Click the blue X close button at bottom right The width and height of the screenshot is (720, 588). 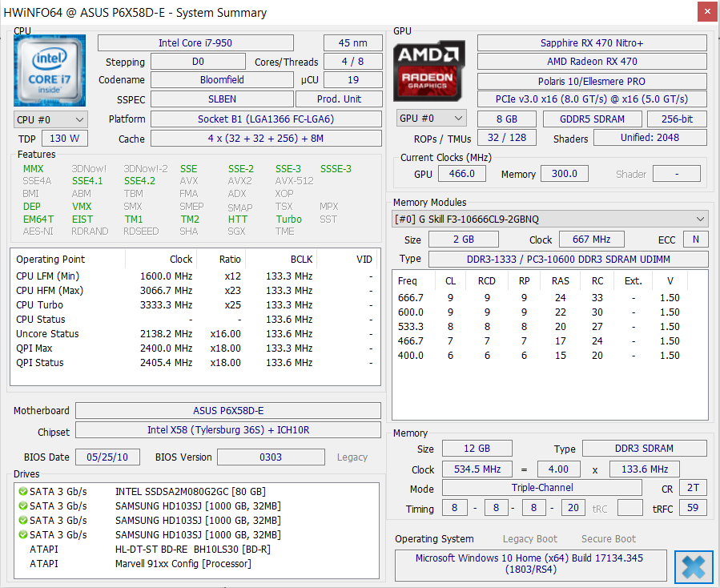[x=694, y=567]
